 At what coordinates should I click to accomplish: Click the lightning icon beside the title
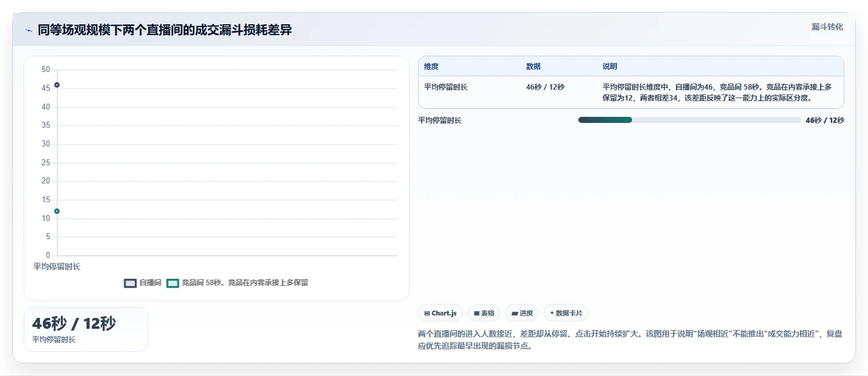[x=29, y=30]
